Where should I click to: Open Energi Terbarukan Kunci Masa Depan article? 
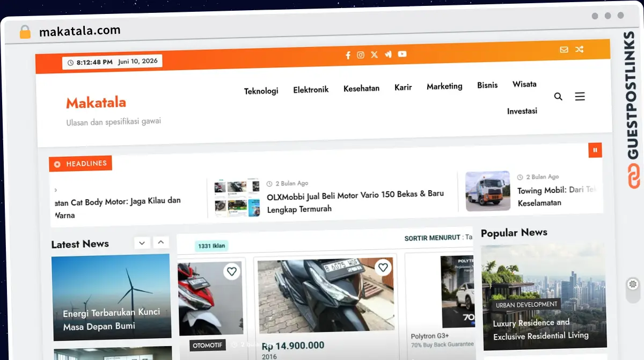[x=112, y=319]
